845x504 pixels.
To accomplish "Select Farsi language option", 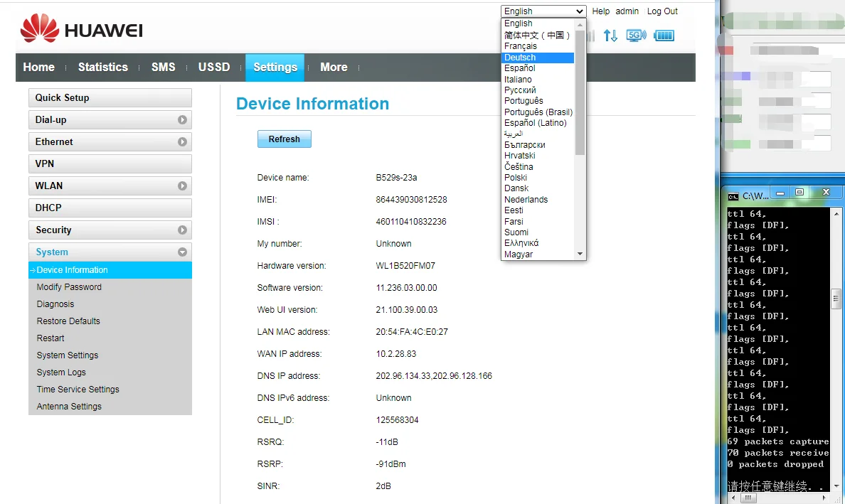I will pyautogui.click(x=538, y=221).
